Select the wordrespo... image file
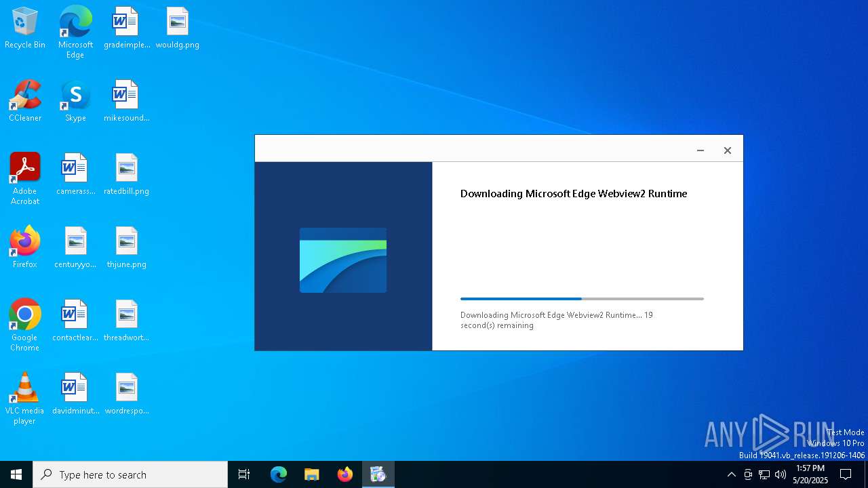Screen dimensions: 868x488 (127, 394)
